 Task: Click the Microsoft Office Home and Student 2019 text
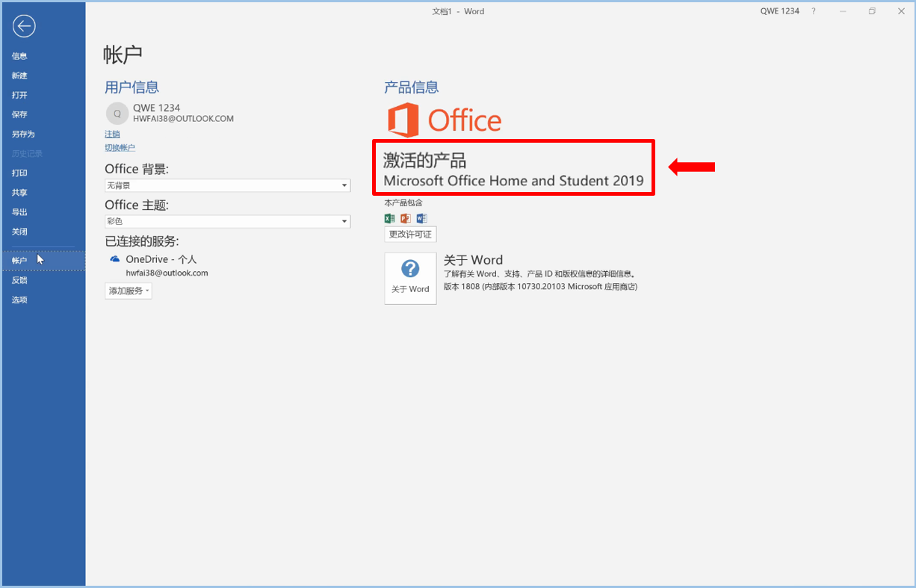[513, 181]
